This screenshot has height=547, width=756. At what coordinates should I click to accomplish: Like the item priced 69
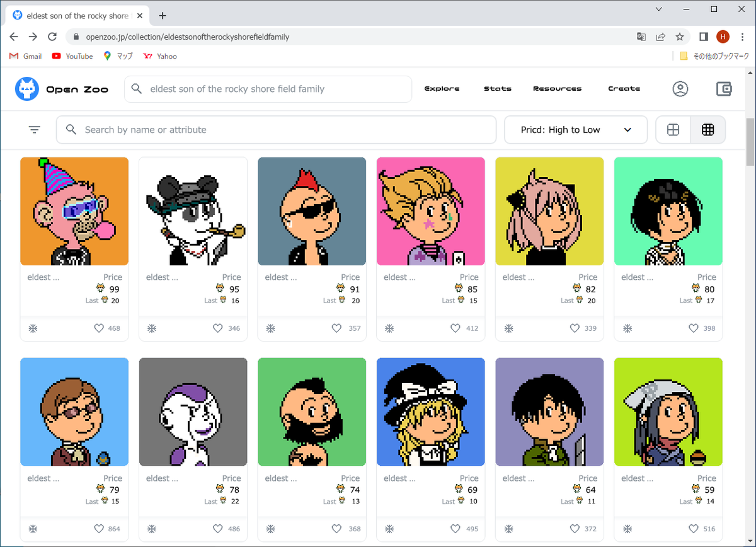pyautogui.click(x=455, y=529)
